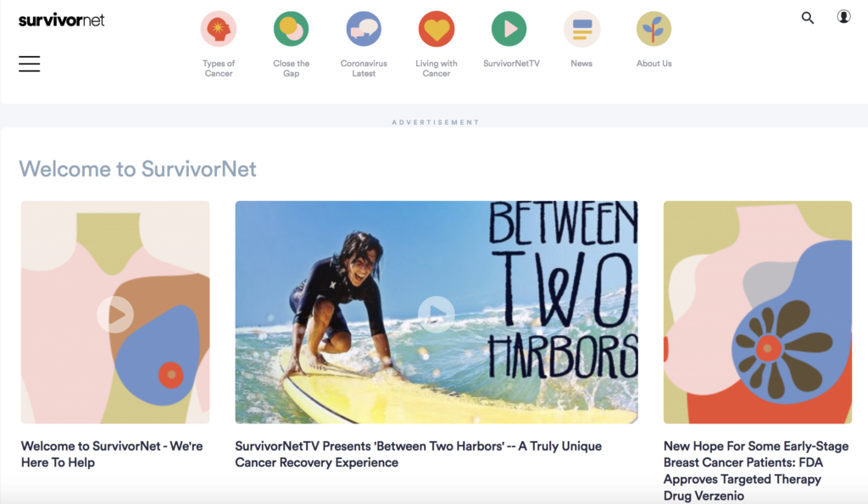Screen dimensions: 868x504
Task: Expand the hamburger menu
Action: [30, 64]
